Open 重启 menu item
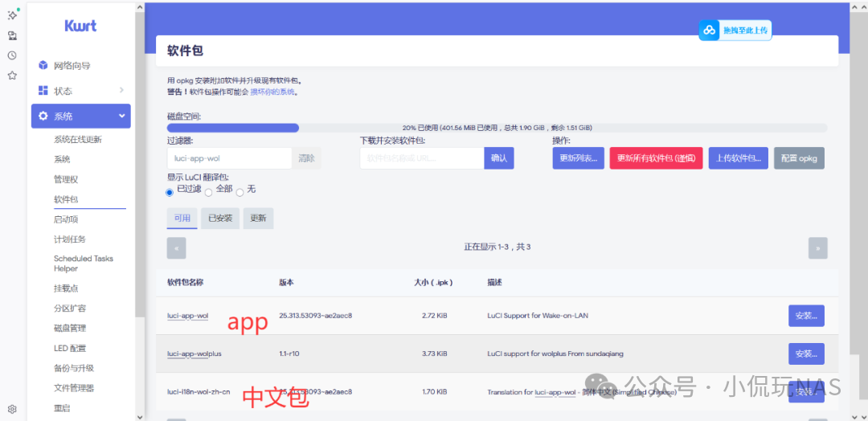 pos(62,408)
